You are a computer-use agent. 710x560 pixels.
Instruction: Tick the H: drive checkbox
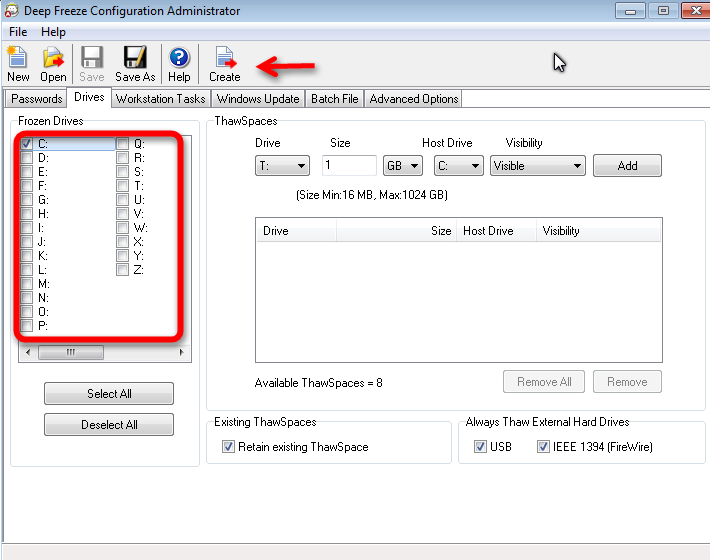coord(27,214)
